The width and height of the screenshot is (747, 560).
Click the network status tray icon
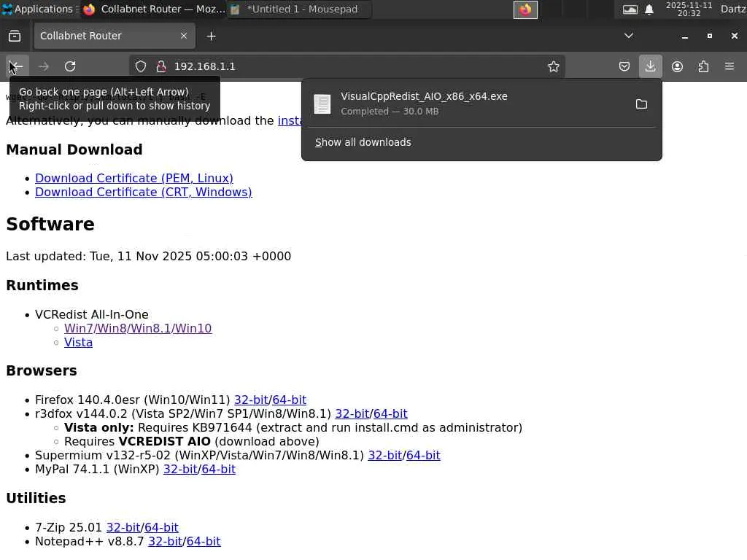click(630, 9)
